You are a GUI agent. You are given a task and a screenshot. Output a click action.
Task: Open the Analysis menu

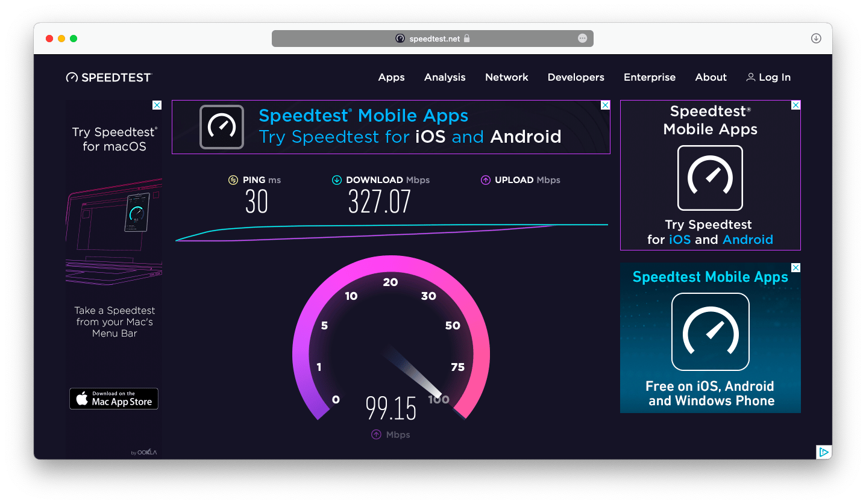[445, 77]
